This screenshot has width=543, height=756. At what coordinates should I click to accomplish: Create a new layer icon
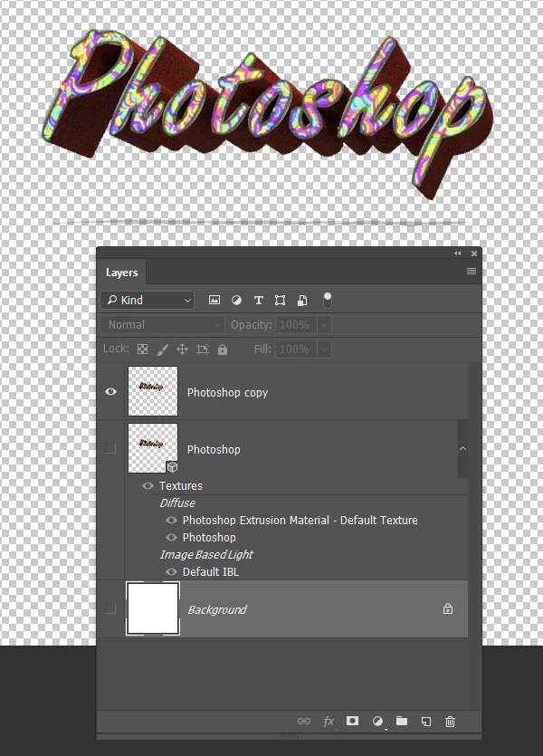[x=426, y=722]
